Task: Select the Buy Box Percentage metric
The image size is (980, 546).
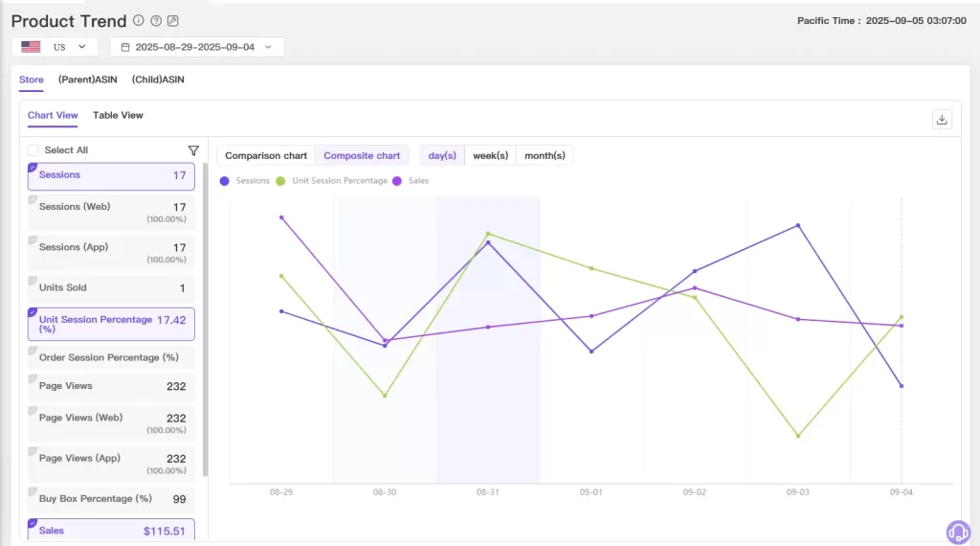Action: tap(111, 500)
